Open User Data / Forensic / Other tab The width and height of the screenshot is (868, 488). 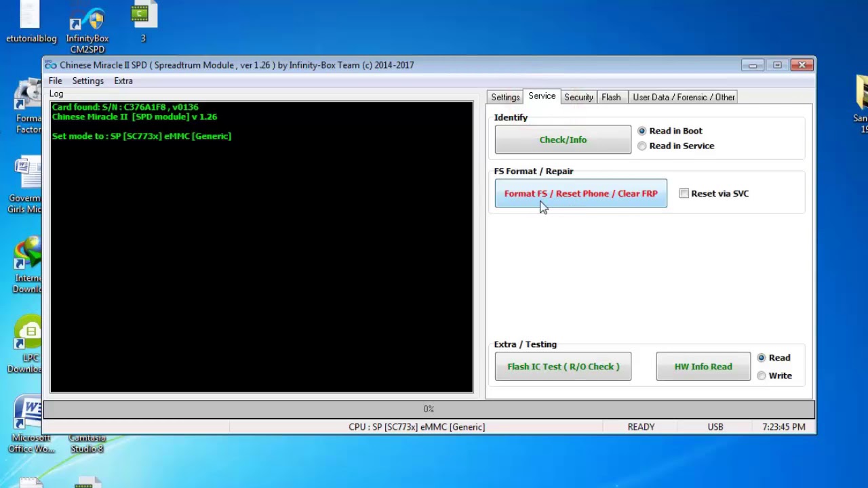684,97
